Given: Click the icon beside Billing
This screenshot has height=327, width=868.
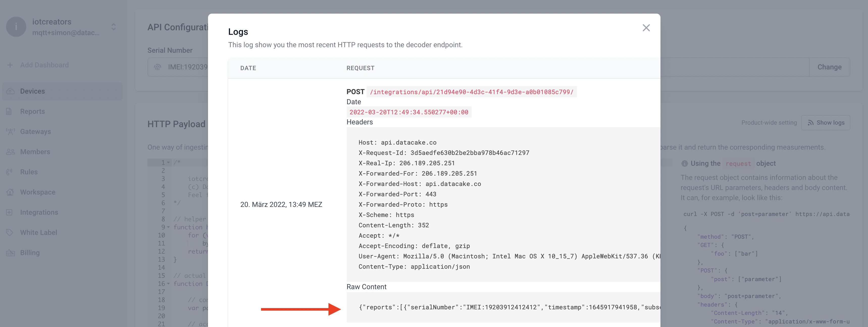Looking at the screenshot, I should click(x=10, y=253).
